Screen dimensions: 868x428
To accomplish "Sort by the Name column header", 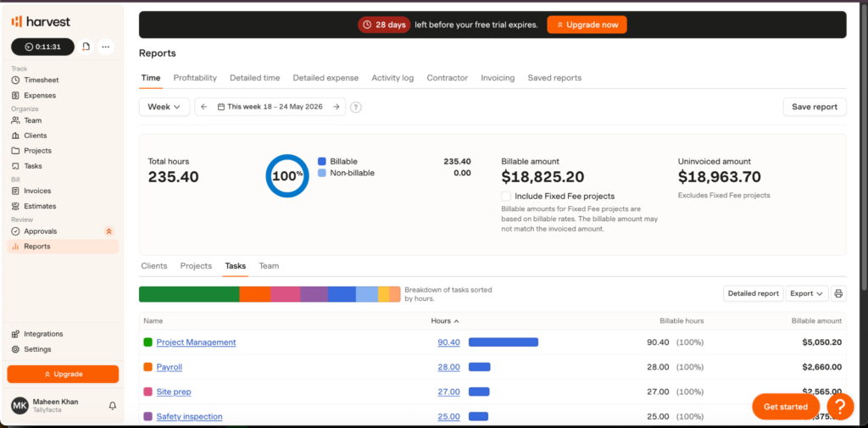I will (x=153, y=320).
